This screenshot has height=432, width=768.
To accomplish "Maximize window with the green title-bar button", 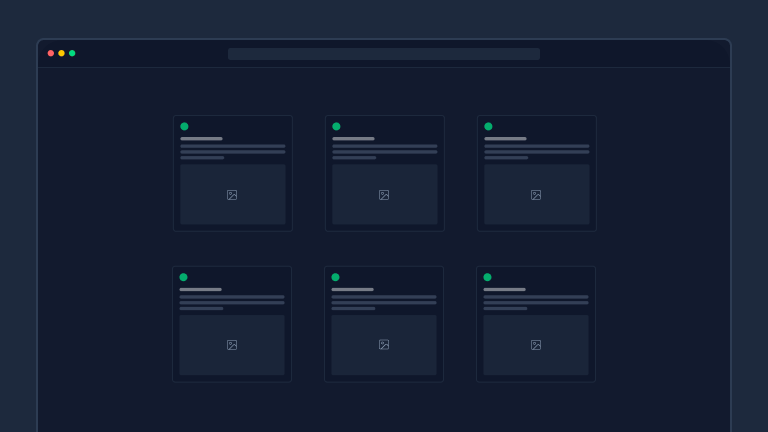I will pyautogui.click(x=72, y=53).
